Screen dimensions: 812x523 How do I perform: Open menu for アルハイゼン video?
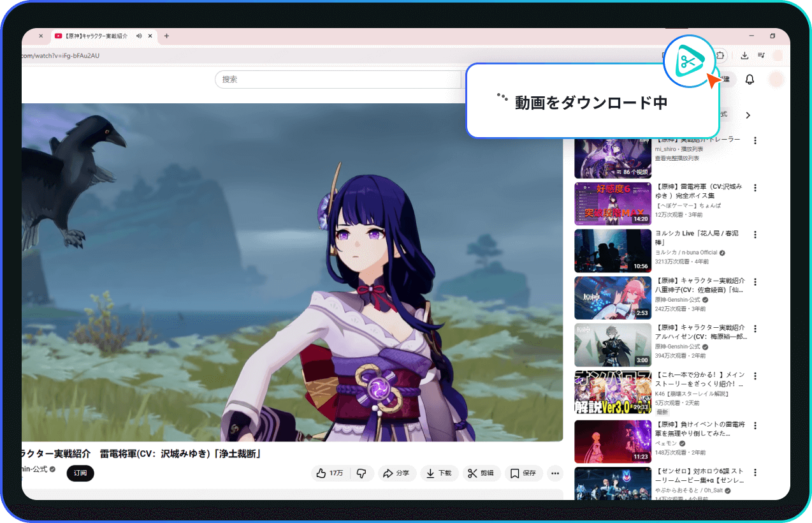755,328
